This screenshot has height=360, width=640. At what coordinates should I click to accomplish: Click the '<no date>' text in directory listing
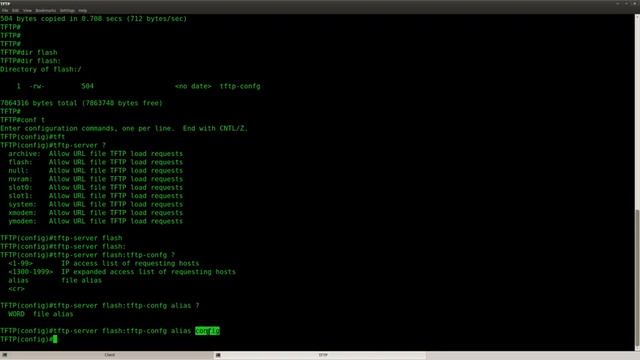(x=193, y=86)
